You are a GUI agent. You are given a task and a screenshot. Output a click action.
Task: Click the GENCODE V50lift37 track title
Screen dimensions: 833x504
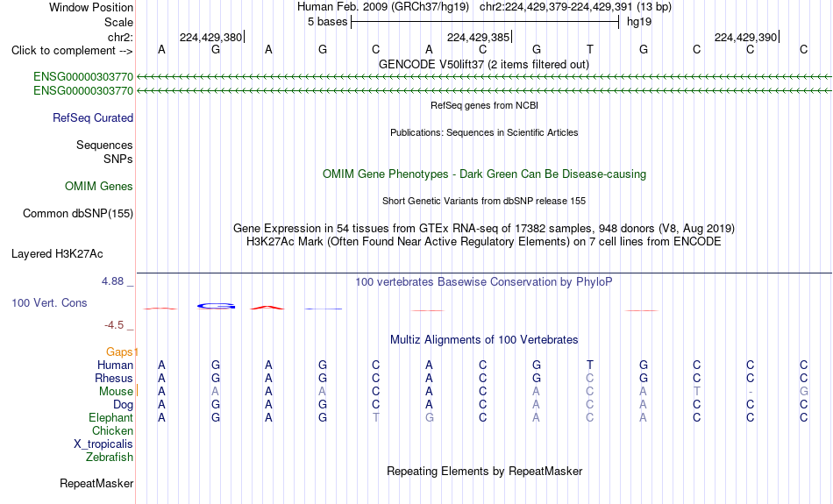point(483,64)
